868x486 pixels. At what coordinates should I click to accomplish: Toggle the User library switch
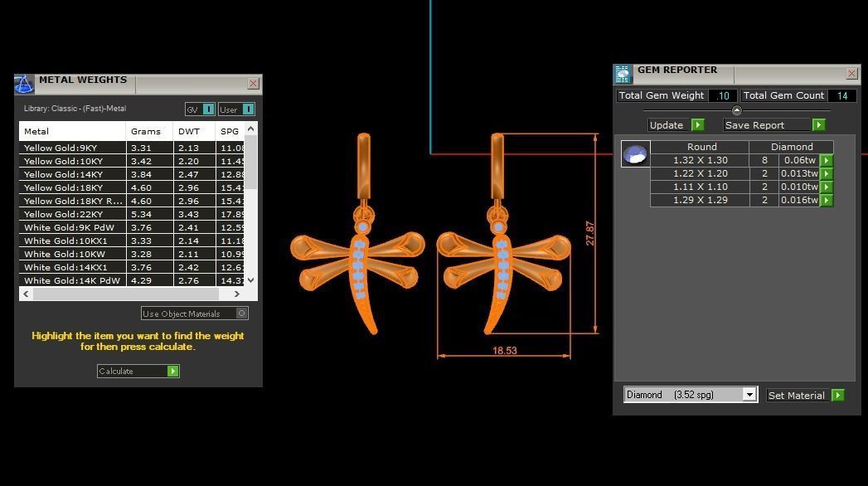point(248,109)
